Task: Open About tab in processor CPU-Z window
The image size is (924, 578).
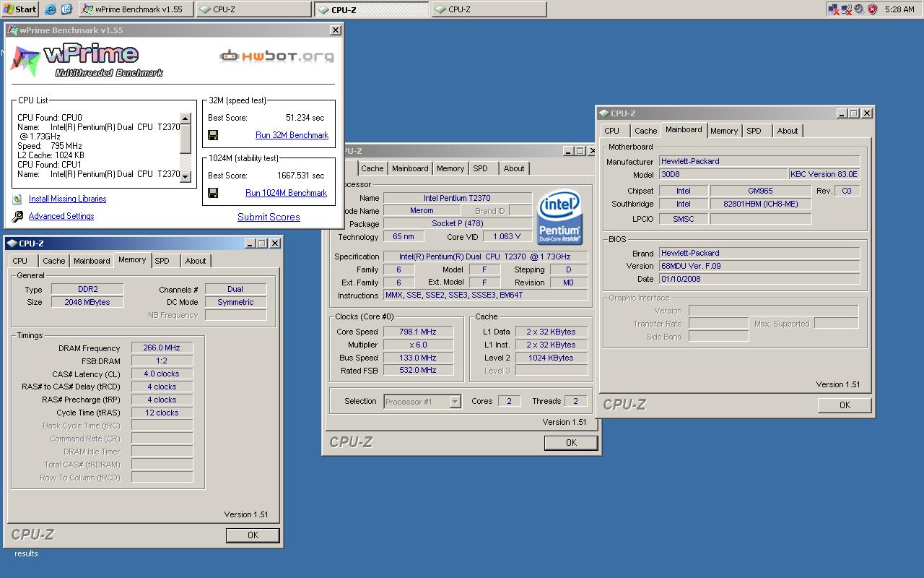Action: [x=514, y=168]
